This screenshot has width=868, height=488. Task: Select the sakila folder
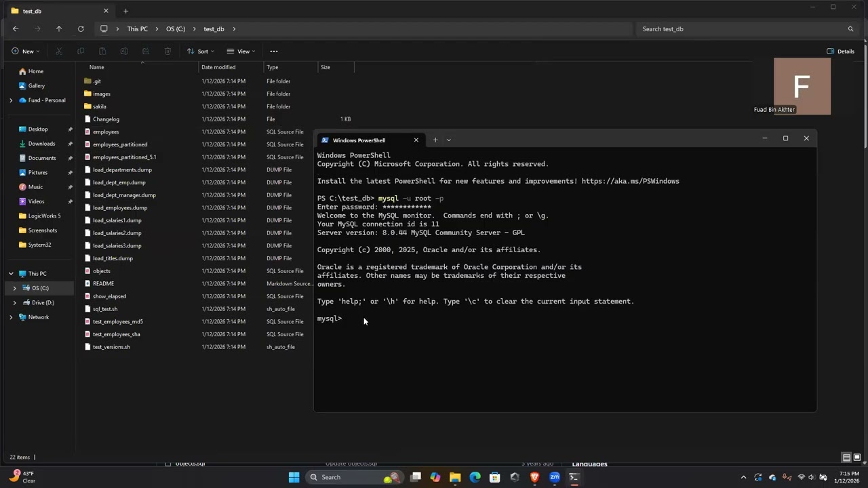coord(100,106)
